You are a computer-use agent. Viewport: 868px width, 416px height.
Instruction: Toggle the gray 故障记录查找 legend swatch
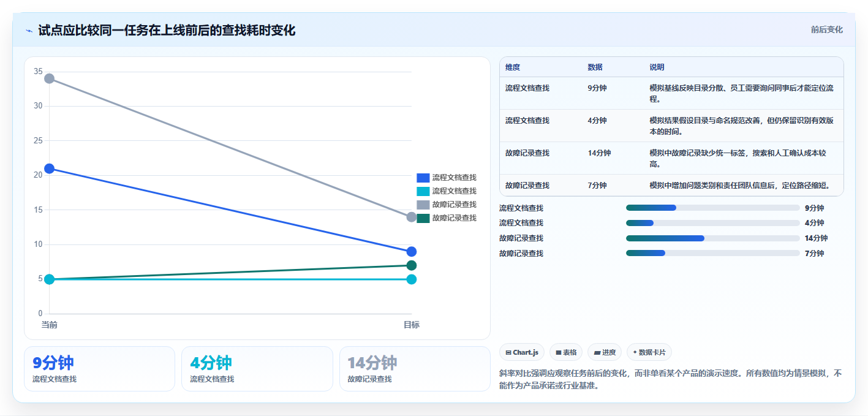coord(423,205)
